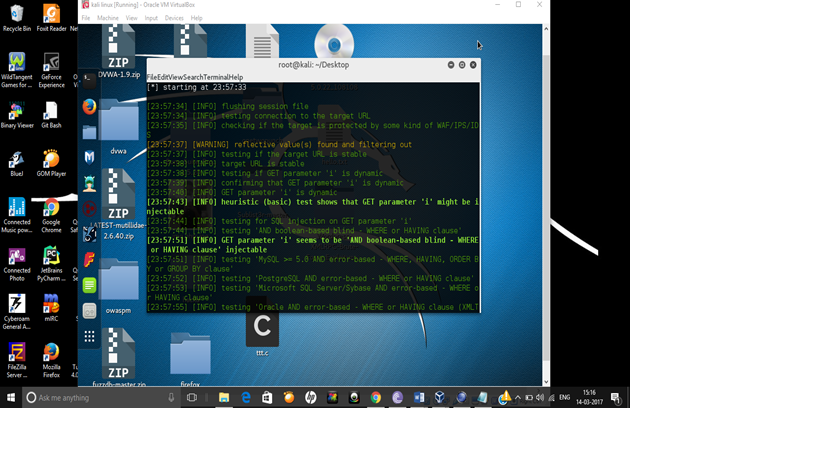Open ENG language indicator
Viewport: 819px width, 460px height.
[564, 397]
